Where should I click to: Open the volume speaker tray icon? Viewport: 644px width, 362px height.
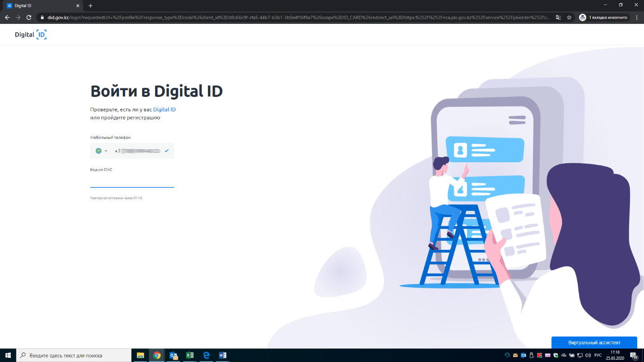click(x=588, y=355)
